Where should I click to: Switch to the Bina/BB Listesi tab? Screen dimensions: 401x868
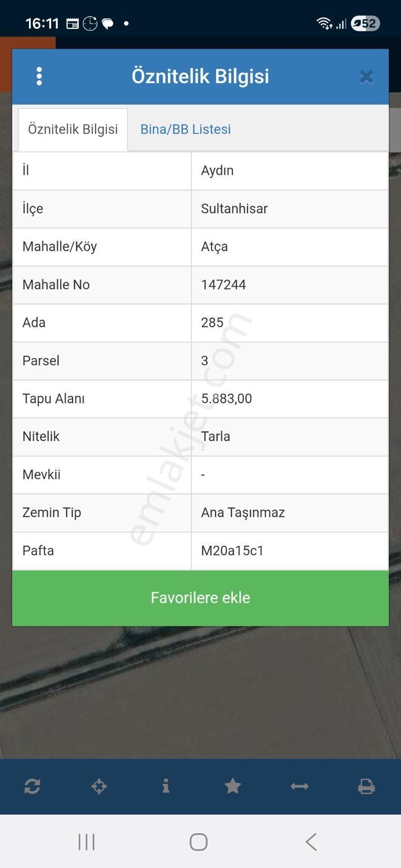(x=185, y=129)
